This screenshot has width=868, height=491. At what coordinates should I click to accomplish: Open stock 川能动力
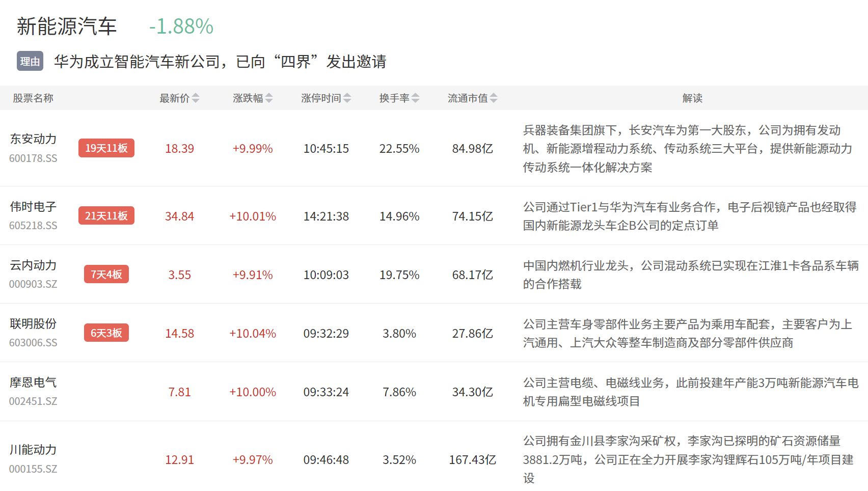(33, 450)
